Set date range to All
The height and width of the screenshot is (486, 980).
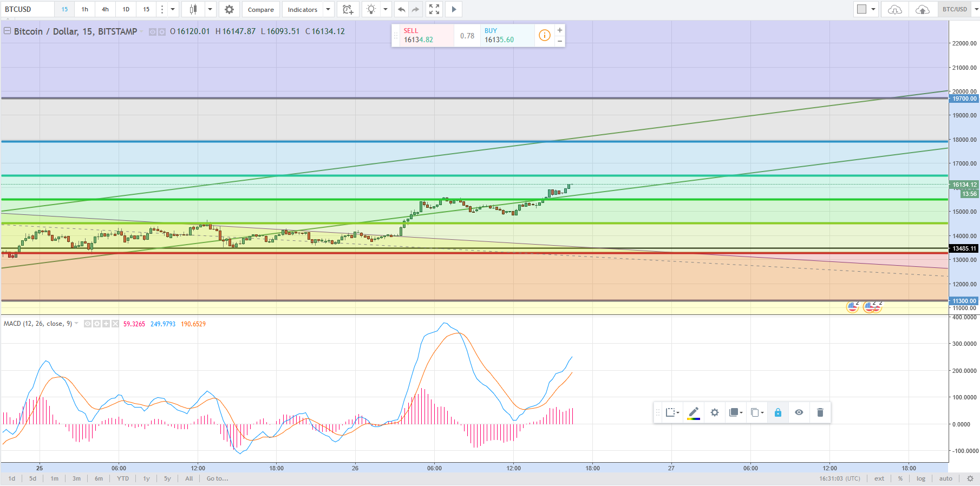click(x=189, y=478)
